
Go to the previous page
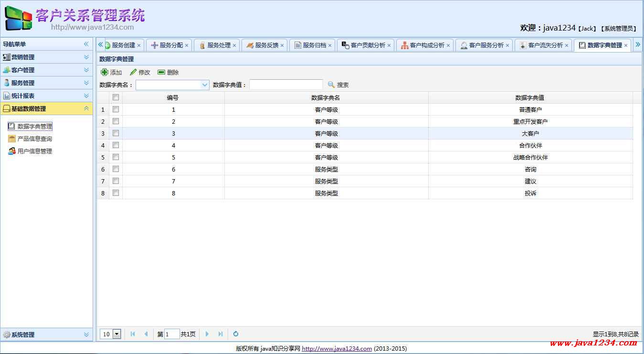click(x=146, y=334)
